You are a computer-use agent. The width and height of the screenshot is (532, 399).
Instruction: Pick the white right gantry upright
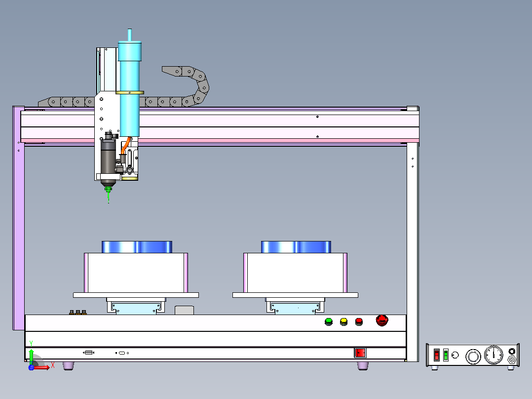click(413, 252)
